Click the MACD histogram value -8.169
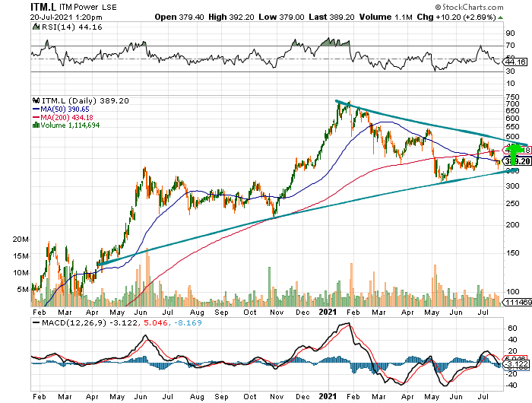Screen dimensions: 532x403 [x=188, y=323]
